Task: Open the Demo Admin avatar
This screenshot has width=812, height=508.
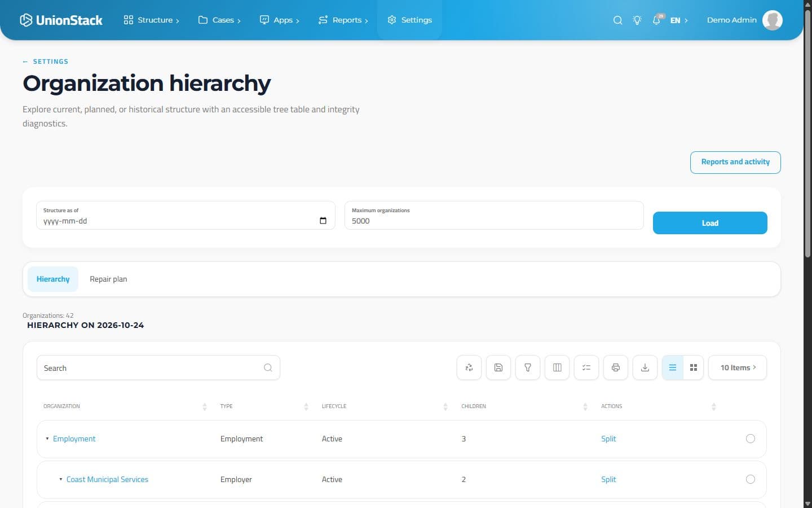Action: [x=772, y=20]
